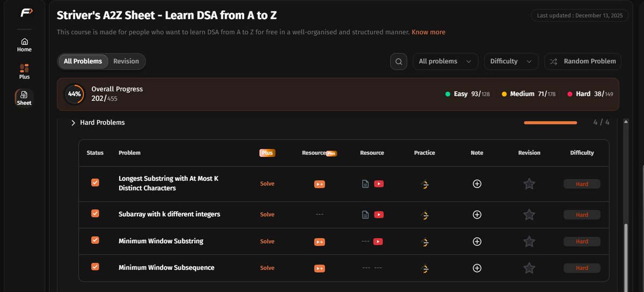The height and width of the screenshot is (292, 644).
Task: Click the Longest Substring with At Most K title
Action: pos(169,184)
